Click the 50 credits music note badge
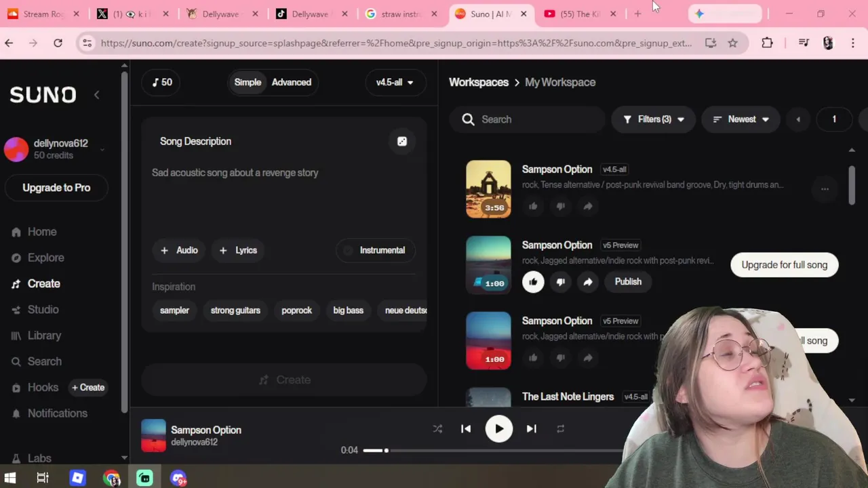The image size is (868, 488). [161, 82]
